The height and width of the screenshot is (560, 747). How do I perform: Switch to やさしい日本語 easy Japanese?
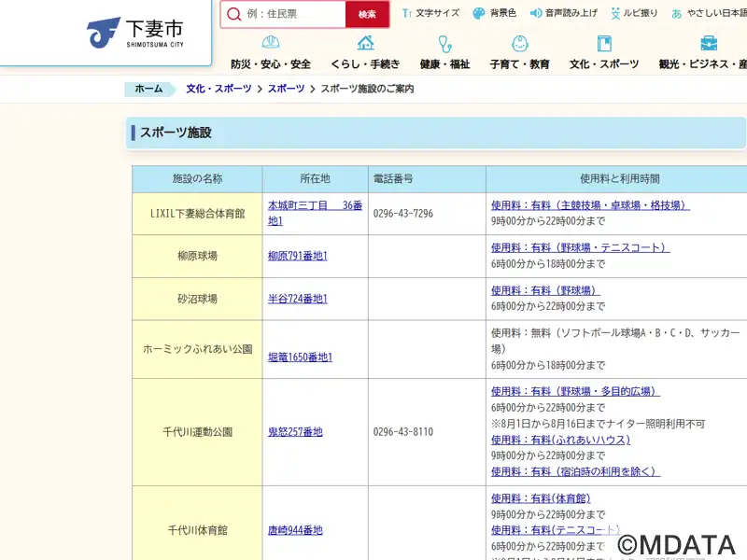(x=677, y=13)
